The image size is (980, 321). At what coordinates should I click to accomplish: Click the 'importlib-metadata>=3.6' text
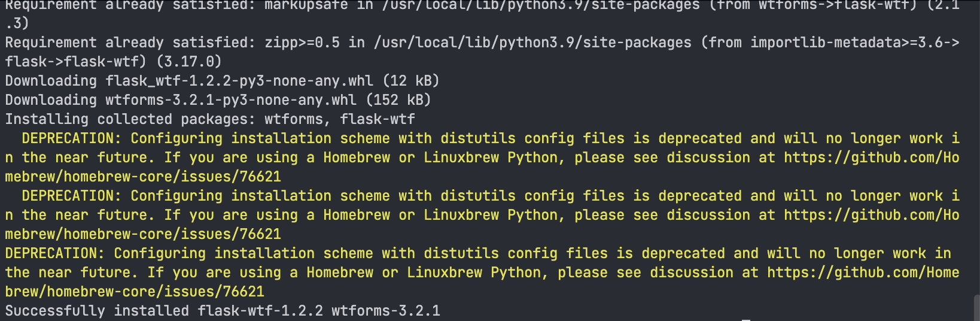[x=847, y=43]
